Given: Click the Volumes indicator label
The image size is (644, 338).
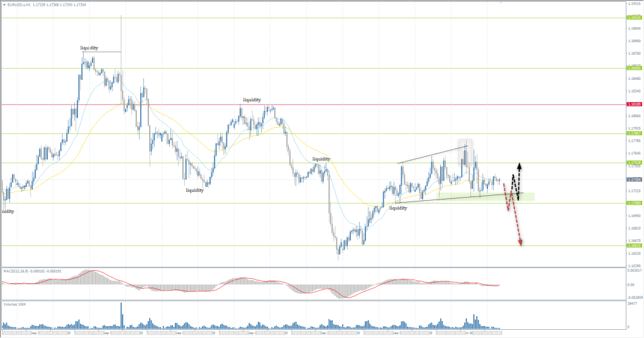Looking at the screenshot, I should (13, 305).
